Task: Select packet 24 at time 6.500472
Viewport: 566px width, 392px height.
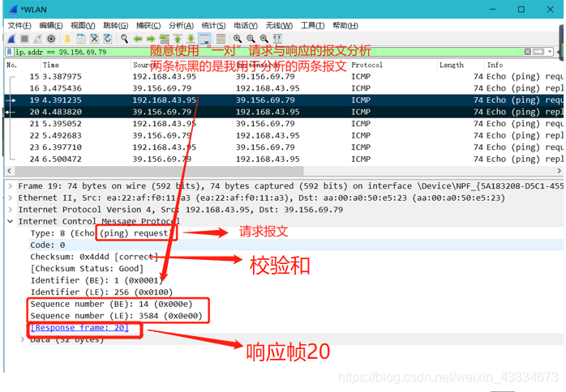Action: pyautogui.click(x=283, y=159)
